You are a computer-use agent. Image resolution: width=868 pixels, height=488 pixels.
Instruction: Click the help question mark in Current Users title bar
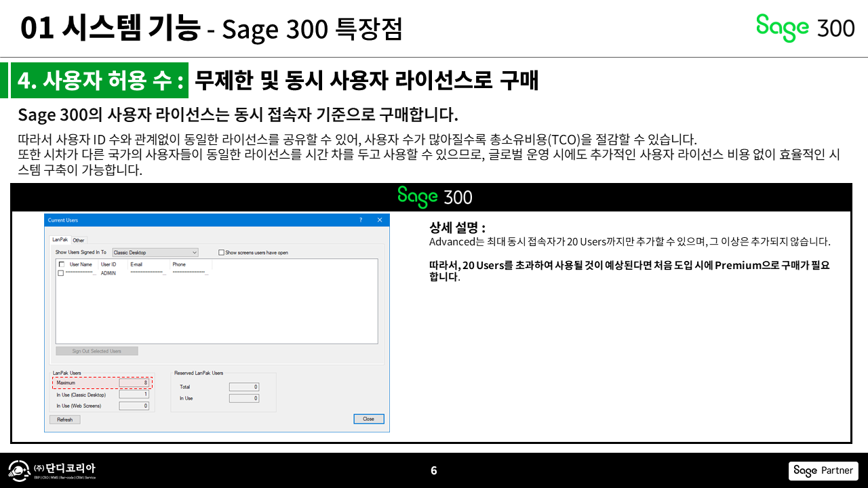tap(361, 220)
